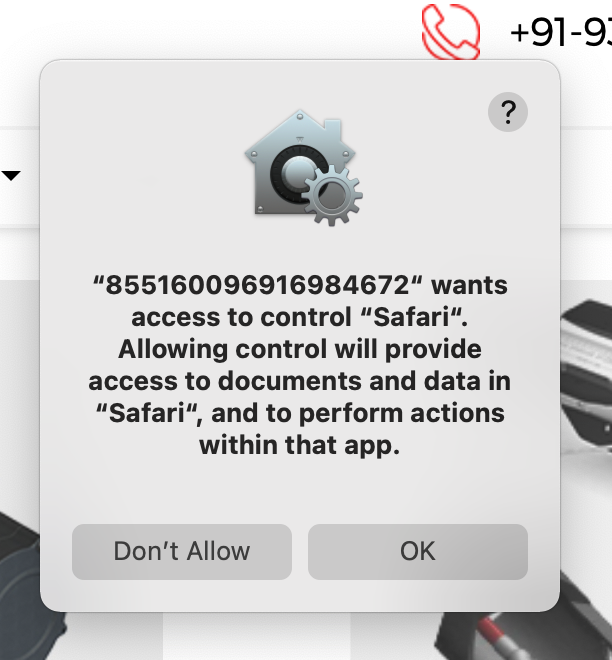Click the webpage header strip right of the dialog

tap(586, 177)
